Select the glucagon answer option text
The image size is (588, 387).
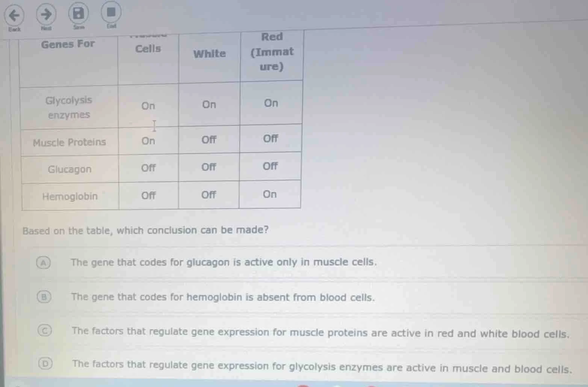(x=224, y=262)
